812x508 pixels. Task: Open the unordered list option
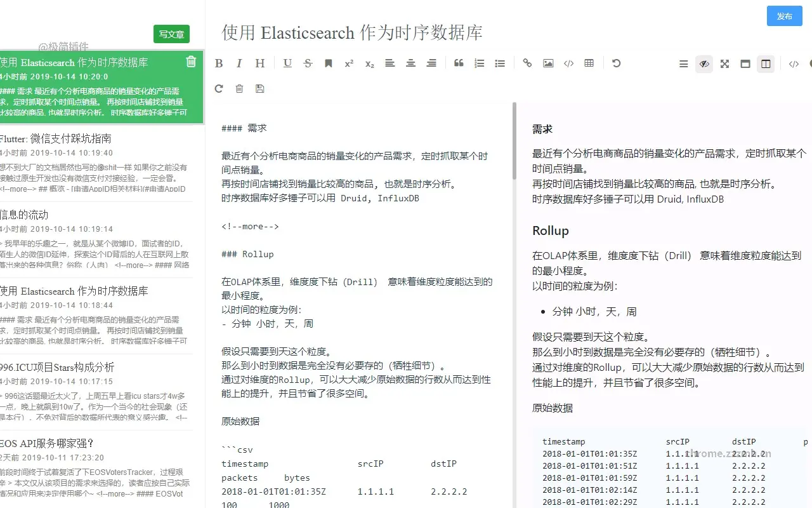[x=500, y=63]
